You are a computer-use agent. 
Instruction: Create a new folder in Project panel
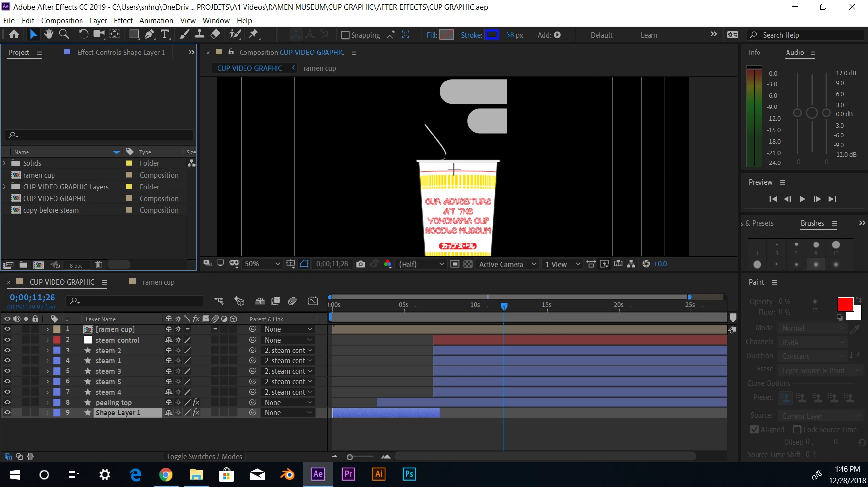tap(23, 265)
